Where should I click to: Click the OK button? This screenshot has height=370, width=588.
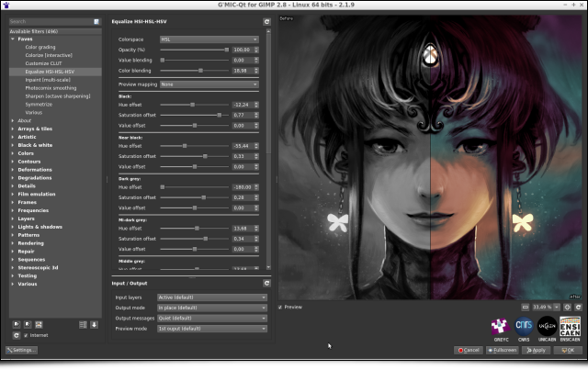pyautogui.click(x=568, y=351)
